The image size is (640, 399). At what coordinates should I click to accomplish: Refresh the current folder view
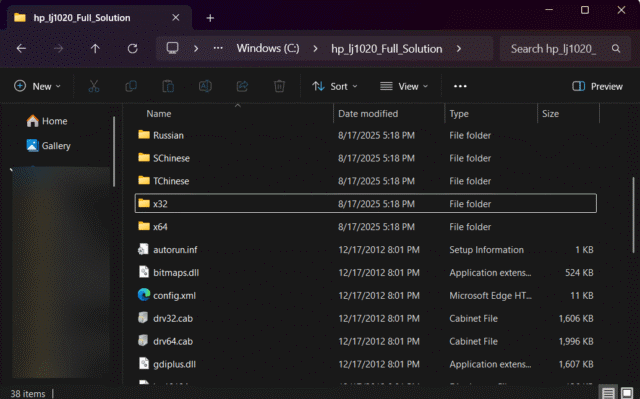(x=133, y=49)
